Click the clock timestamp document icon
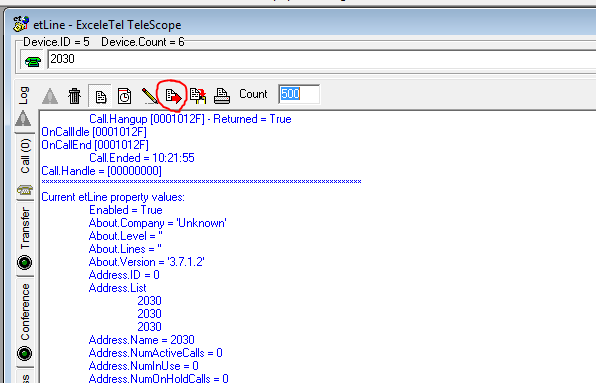The image size is (596, 383). (124, 96)
